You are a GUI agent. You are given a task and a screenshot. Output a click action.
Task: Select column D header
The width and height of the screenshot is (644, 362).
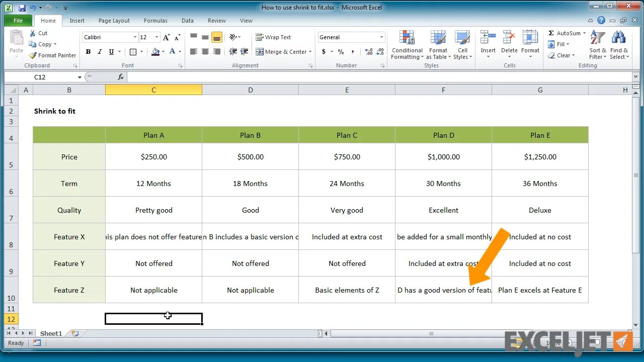point(250,90)
